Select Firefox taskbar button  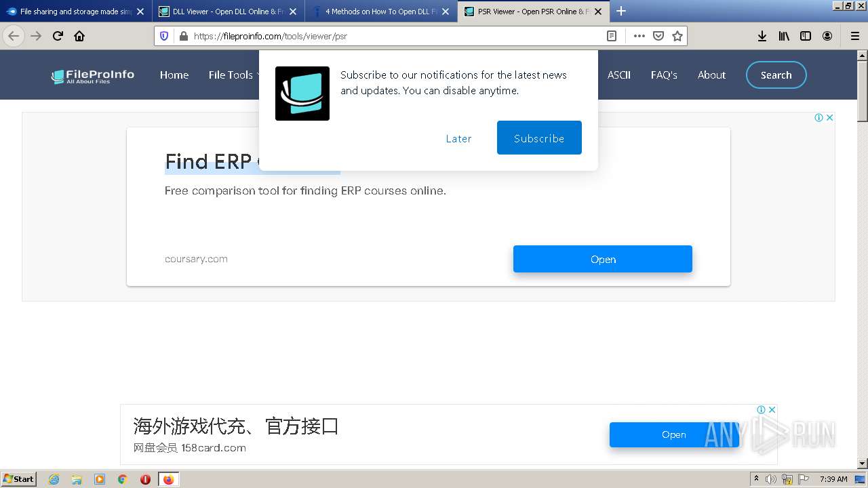169,479
